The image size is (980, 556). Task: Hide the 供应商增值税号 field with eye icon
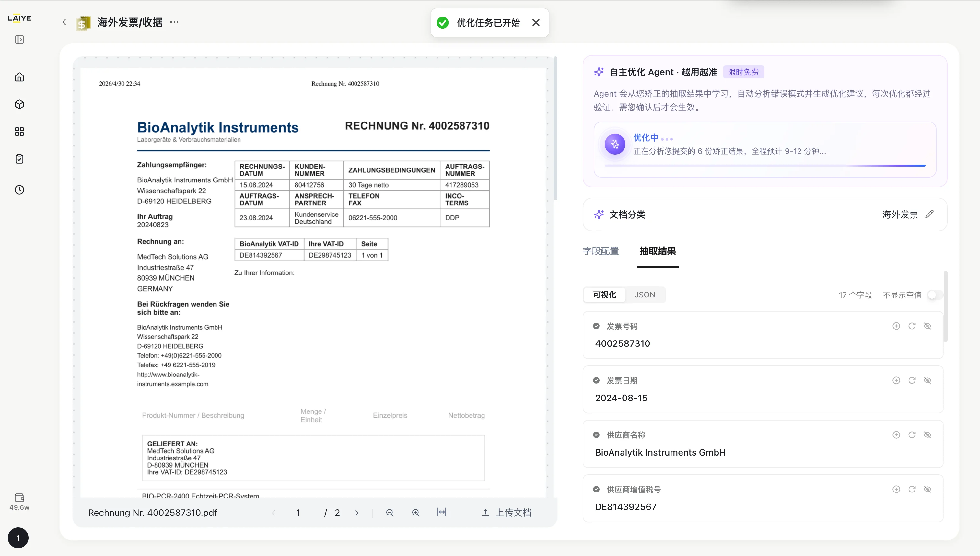[x=928, y=489]
